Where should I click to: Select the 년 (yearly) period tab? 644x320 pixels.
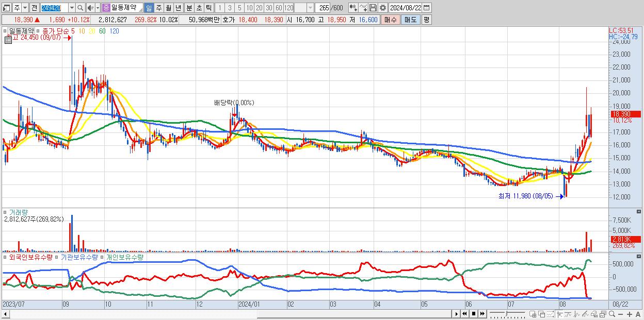point(178,8)
